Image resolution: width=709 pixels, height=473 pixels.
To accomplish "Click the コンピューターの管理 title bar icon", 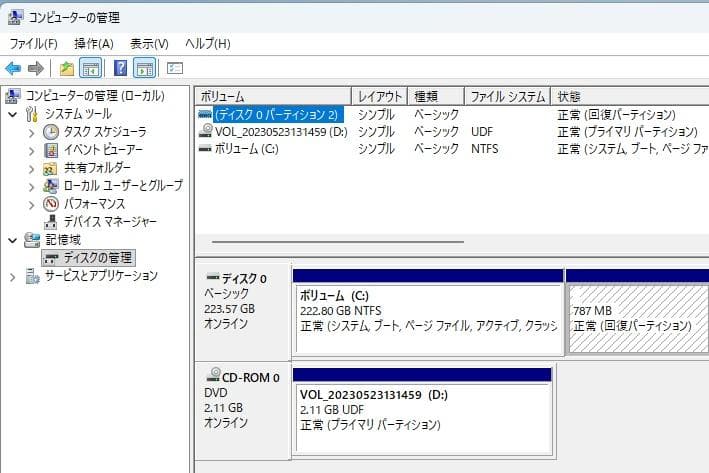I will pos(15,18).
